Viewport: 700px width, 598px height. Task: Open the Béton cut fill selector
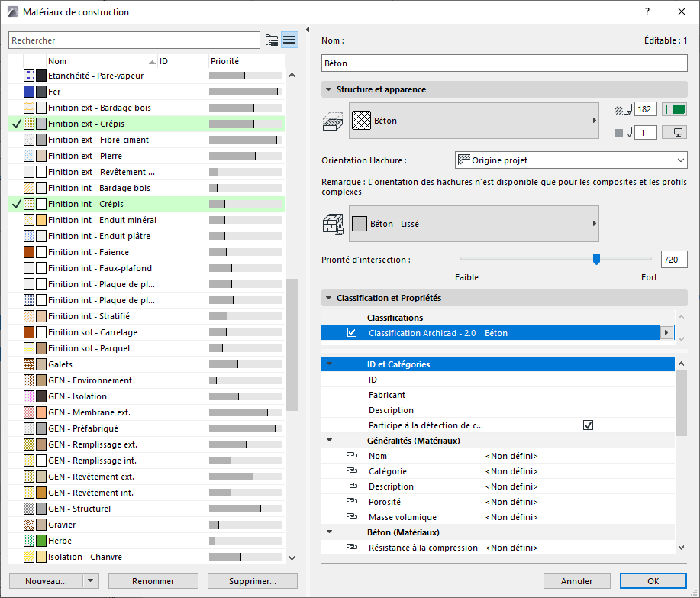coord(473,121)
